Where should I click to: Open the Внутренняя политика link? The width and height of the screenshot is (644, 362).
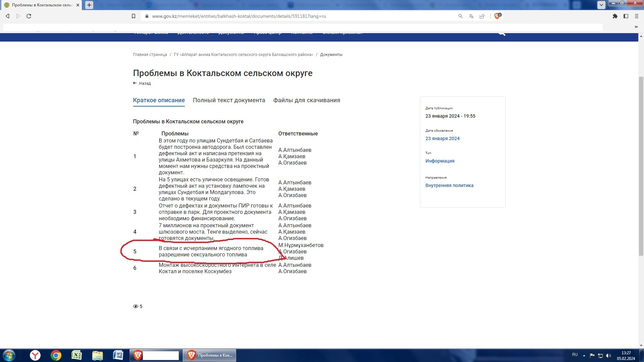point(449,185)
